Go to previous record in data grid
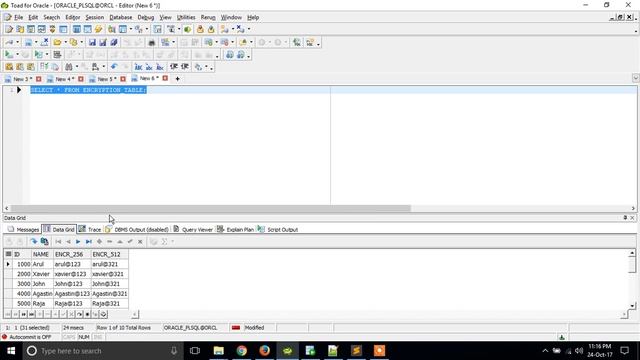 [x=68, y=242]
